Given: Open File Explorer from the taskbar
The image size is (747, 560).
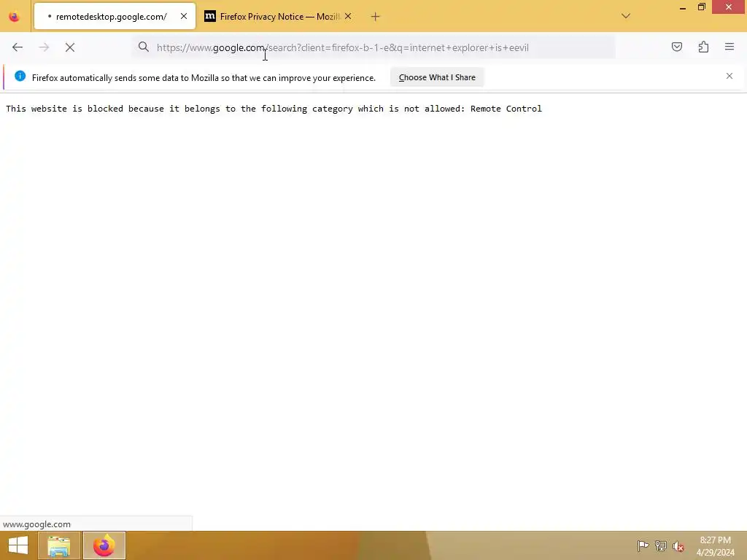Looking at the screenshot, I should point(59,545).
